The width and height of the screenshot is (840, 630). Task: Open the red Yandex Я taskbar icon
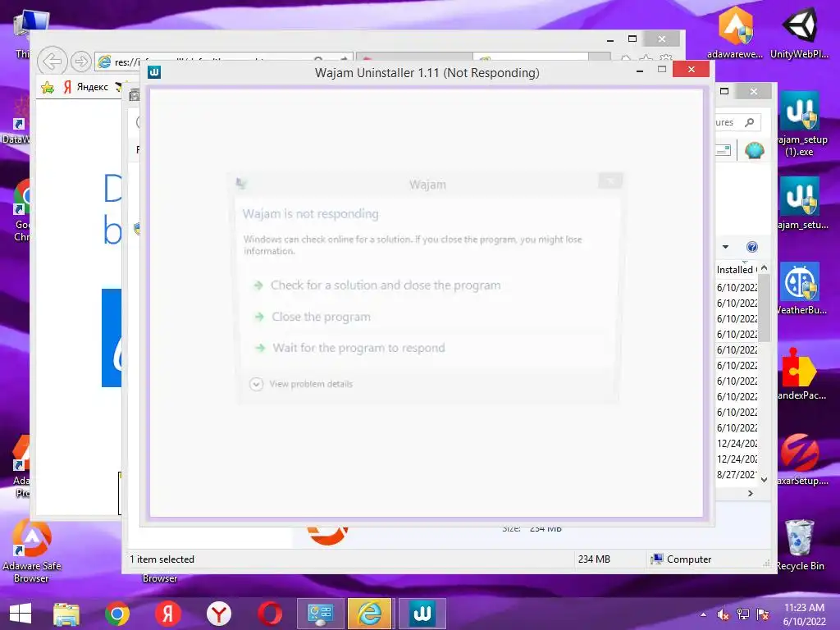167,614
